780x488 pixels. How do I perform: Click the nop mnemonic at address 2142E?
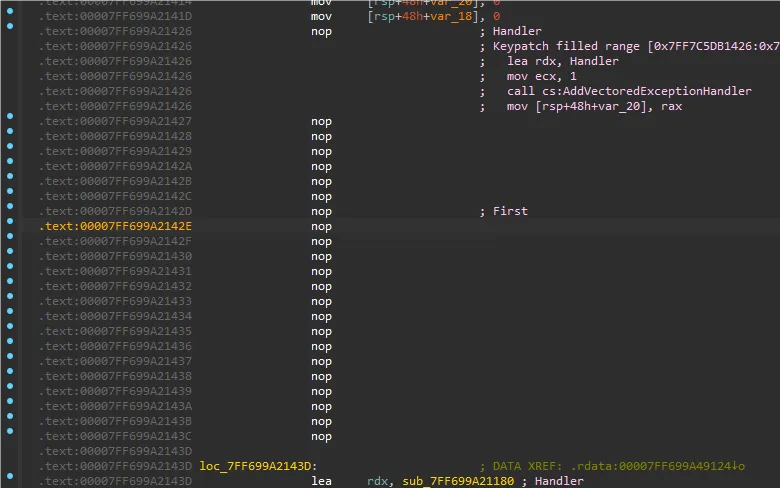pyautogui.click(x=321, y=226)
